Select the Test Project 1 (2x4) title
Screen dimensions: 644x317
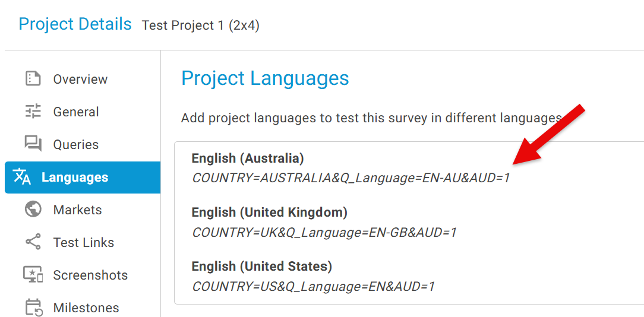[x=200, y=26]
